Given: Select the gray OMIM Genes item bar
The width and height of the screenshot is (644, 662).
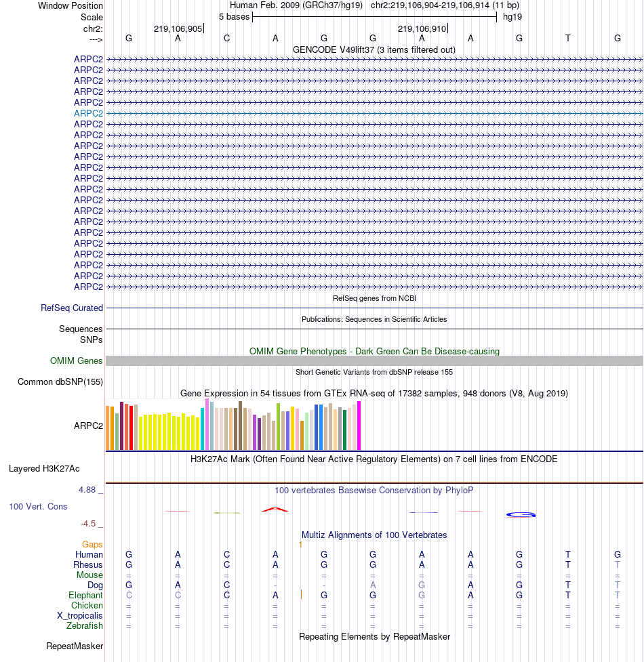Looking at the screenshot, I should click(374, 361).
